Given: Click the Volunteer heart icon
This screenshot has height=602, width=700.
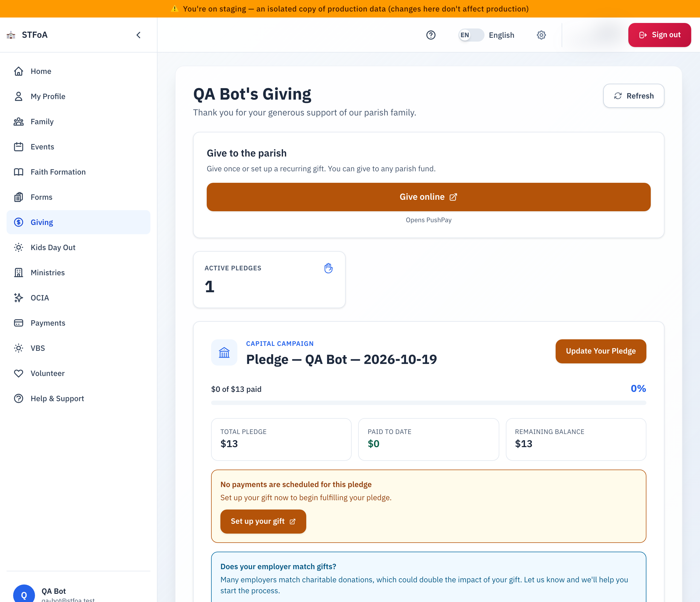Looking at the screenshot, I should (19, 374).
